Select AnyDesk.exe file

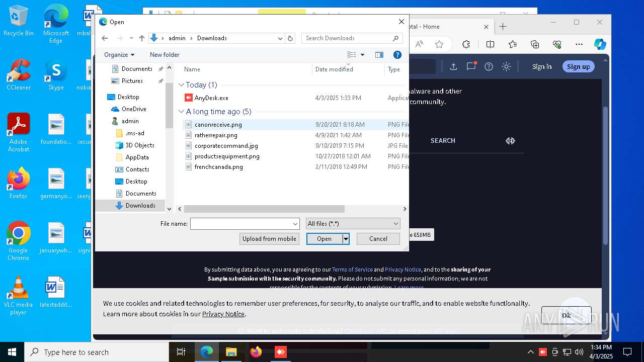click(x=211, y=98)
